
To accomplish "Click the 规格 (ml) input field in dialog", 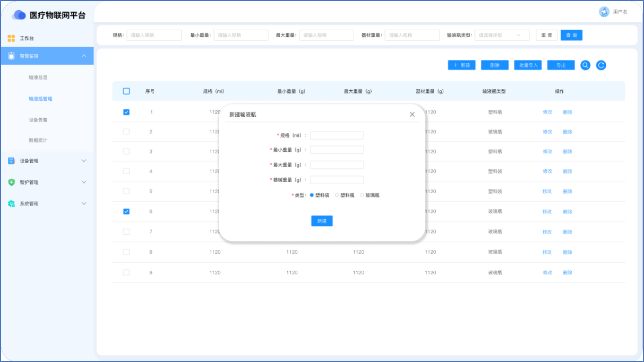I will 337,135.
